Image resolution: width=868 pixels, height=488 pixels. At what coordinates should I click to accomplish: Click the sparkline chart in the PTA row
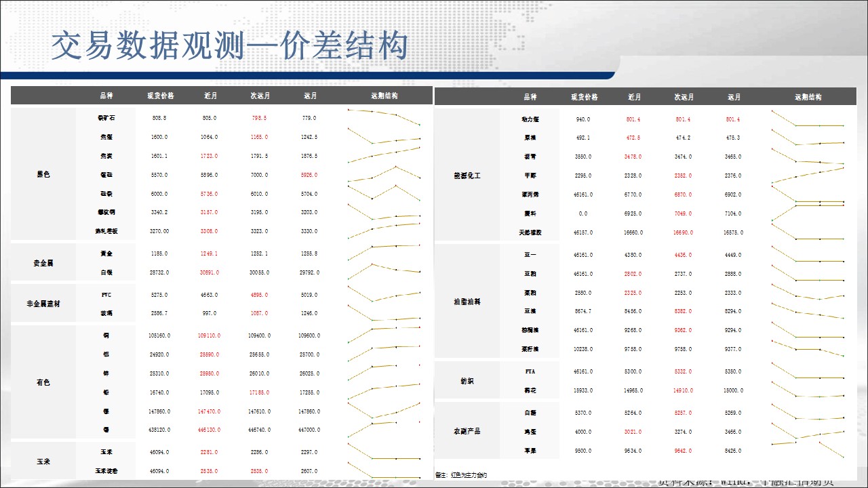coord(808,371)
